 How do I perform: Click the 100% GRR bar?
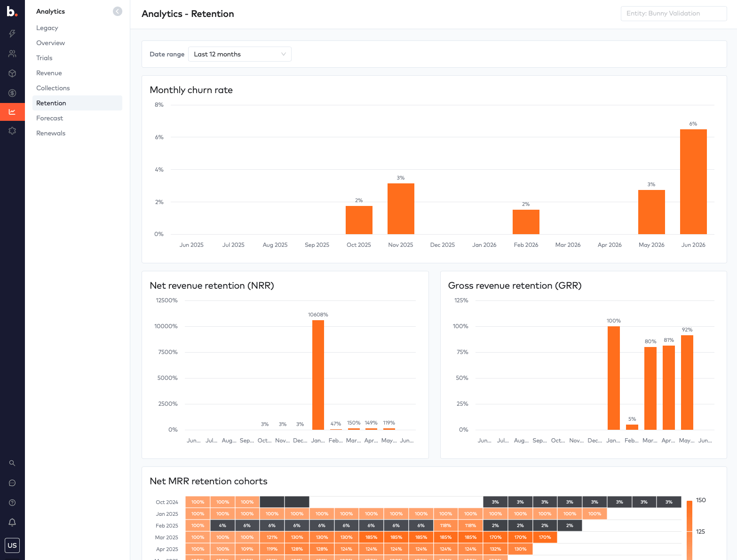coord(614,378)
